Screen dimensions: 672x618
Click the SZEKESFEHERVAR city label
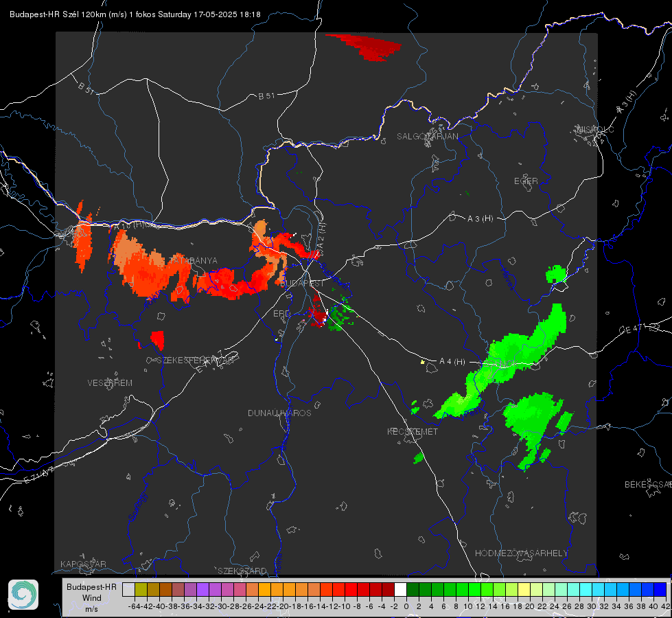point(195,360)
